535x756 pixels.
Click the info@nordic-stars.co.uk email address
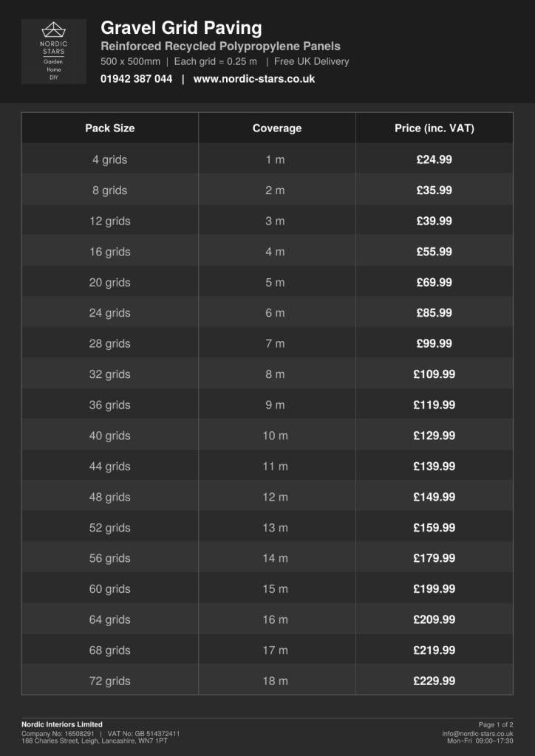pyautogui.click(x=477, y=734)
